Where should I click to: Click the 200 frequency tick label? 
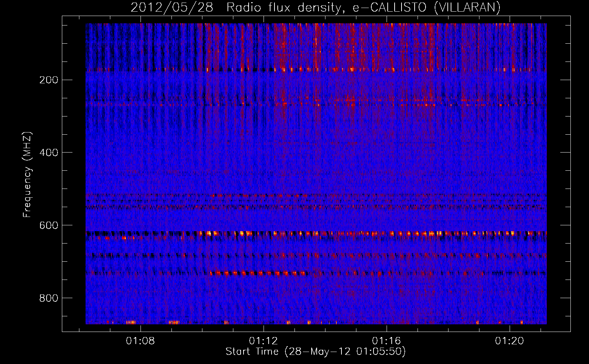(x=49, y=80)
